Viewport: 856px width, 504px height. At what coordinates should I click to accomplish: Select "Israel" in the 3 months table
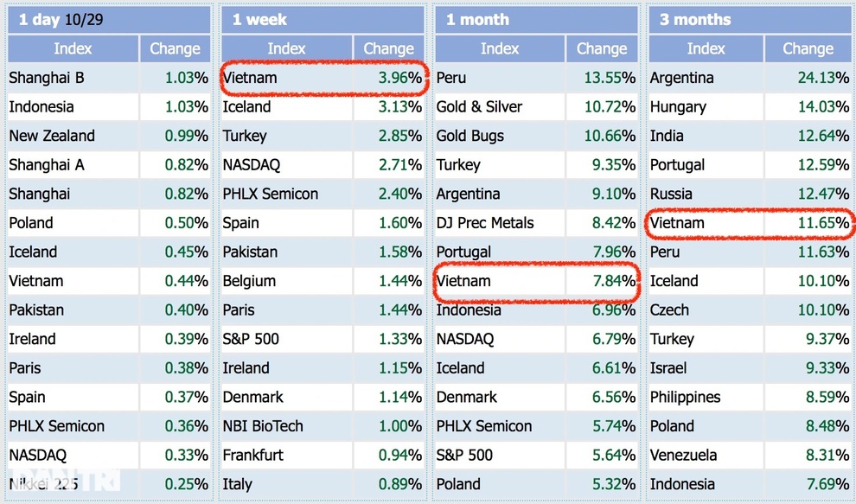tap(668, 367)
